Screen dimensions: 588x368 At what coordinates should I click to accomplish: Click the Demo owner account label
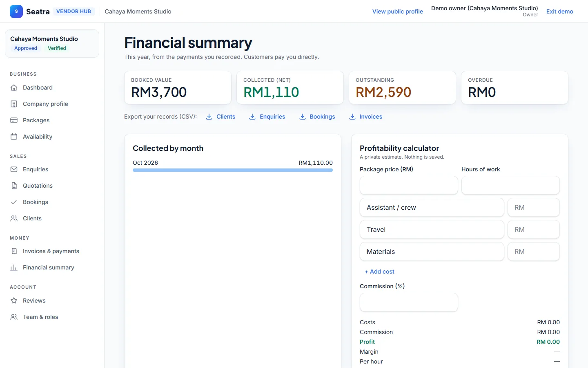tap(484, 8)
